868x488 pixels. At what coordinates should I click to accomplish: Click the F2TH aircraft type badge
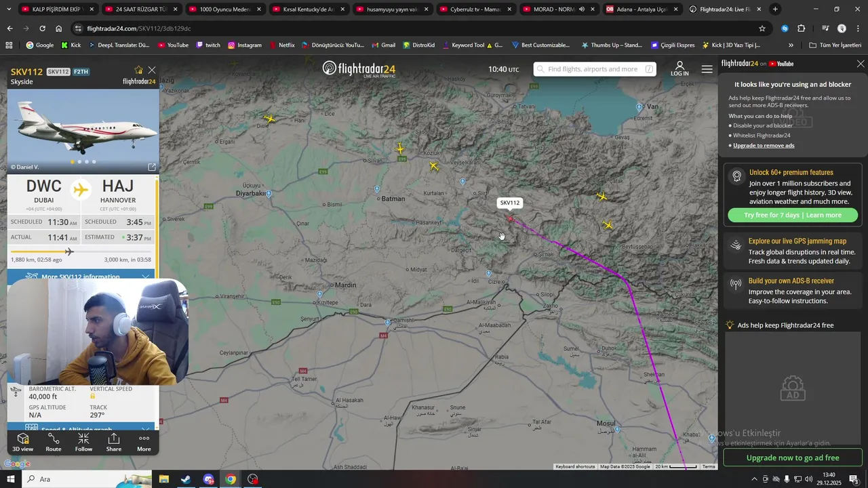tap(81, 72)
